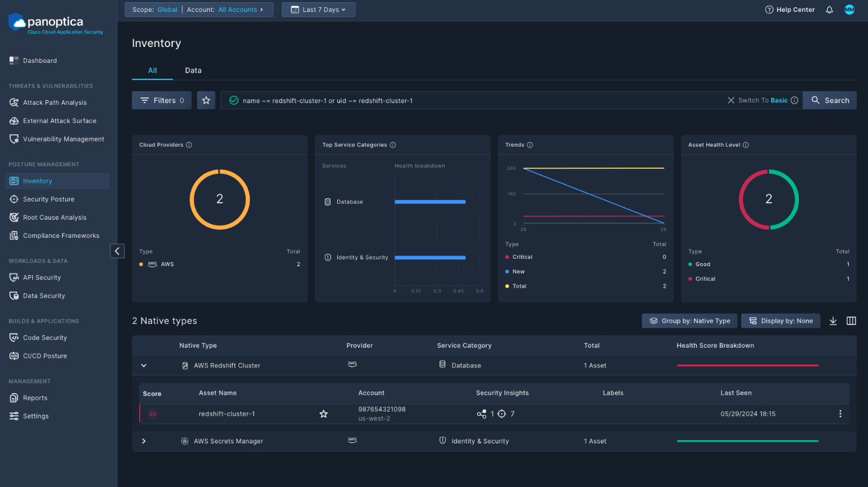Viewport: 868px width, 487px height.
Task: Switch to the All tab
Action: 153,70
